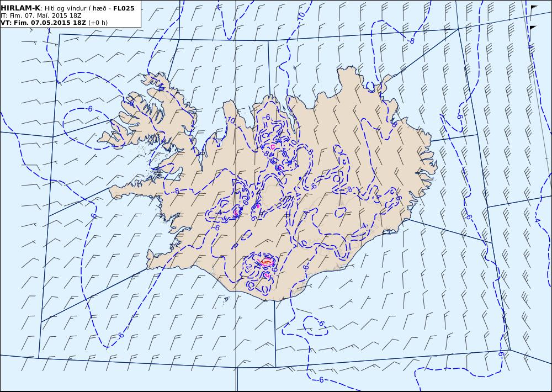Click the -8 contour label on the Westfjords peninsula
This screenshot has width=552, height=392.
131,103
